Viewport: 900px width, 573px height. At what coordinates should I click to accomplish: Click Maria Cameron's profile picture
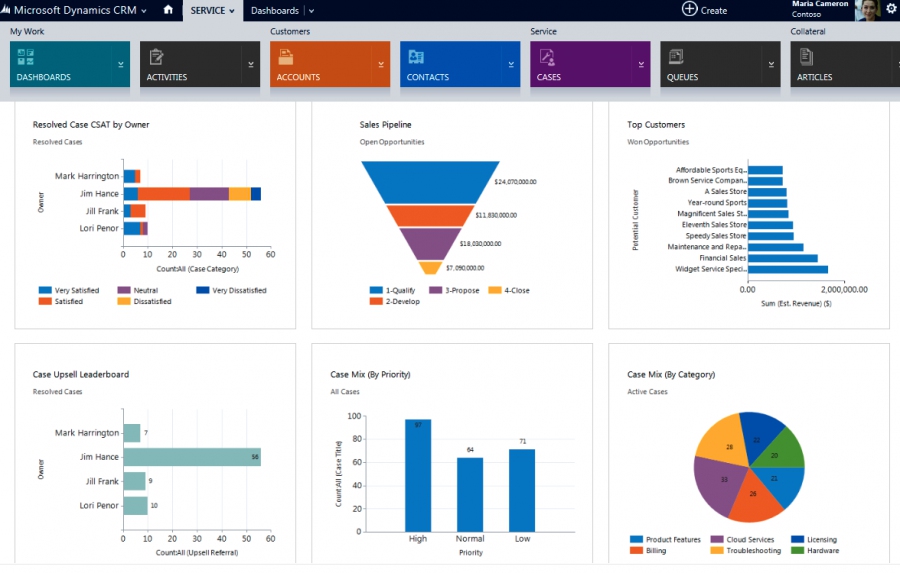point(868,9)
